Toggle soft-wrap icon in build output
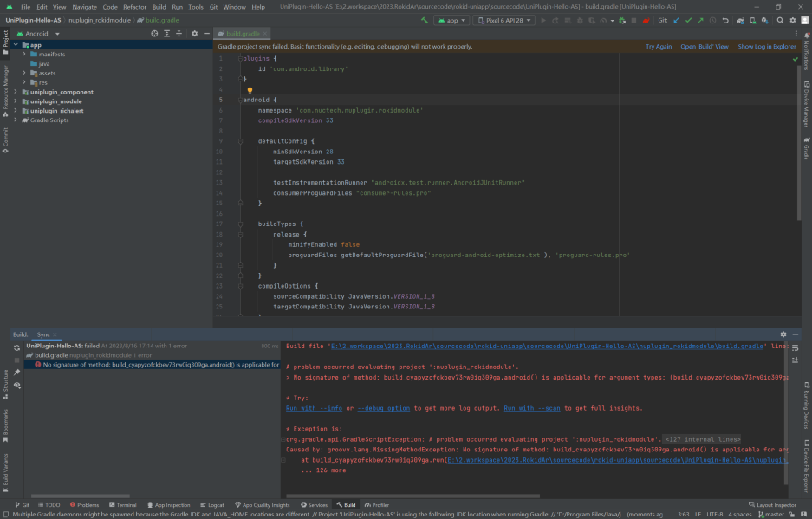The width and height of the screenshot is (812, 519). 795,347
